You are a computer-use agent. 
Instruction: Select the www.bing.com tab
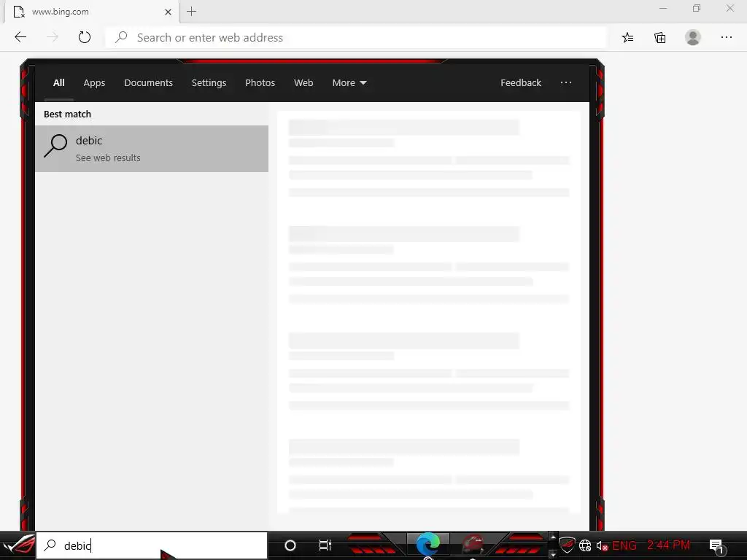[x=91, y=12]
